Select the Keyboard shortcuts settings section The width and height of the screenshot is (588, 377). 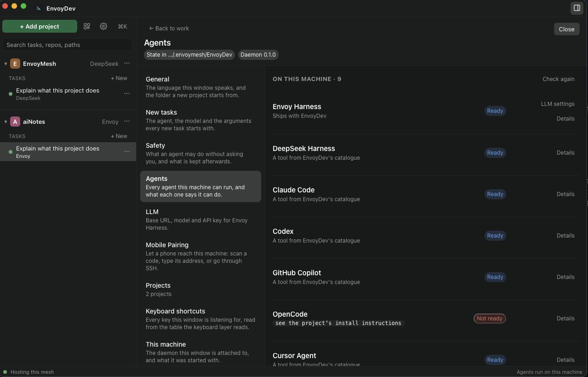pyautogui.click(x=200, y=319)
